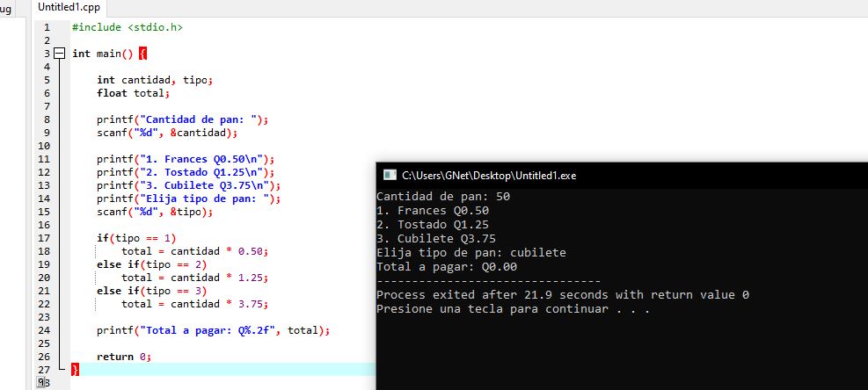Click the printf "Cantidad de pan" statement
This screenshot has width=868, height=390.
(x=181, y=119)
